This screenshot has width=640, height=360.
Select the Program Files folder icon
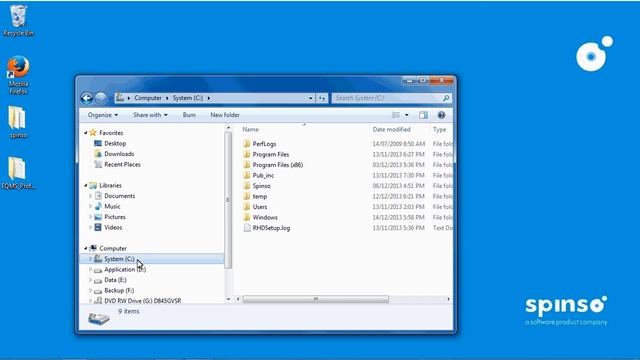(x=247, y=154)
